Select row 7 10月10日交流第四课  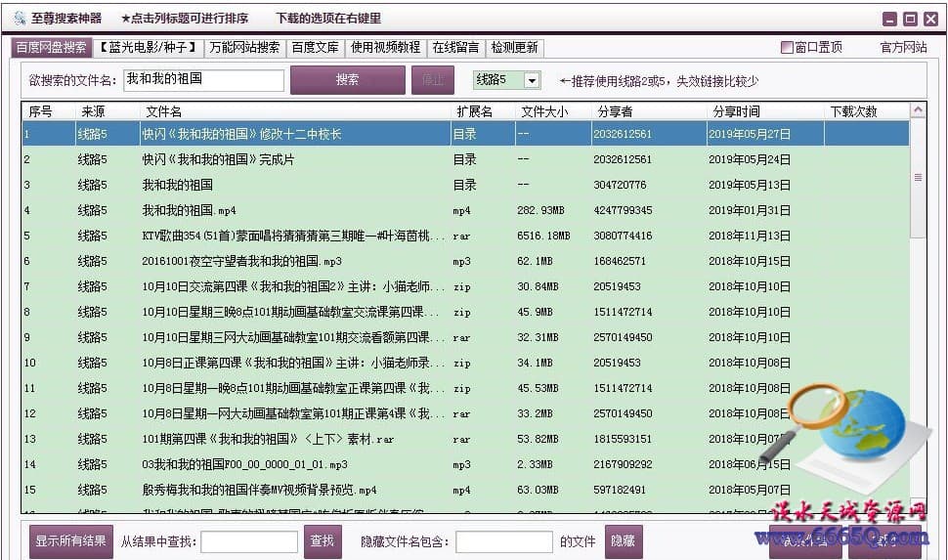tap(465, 286)
